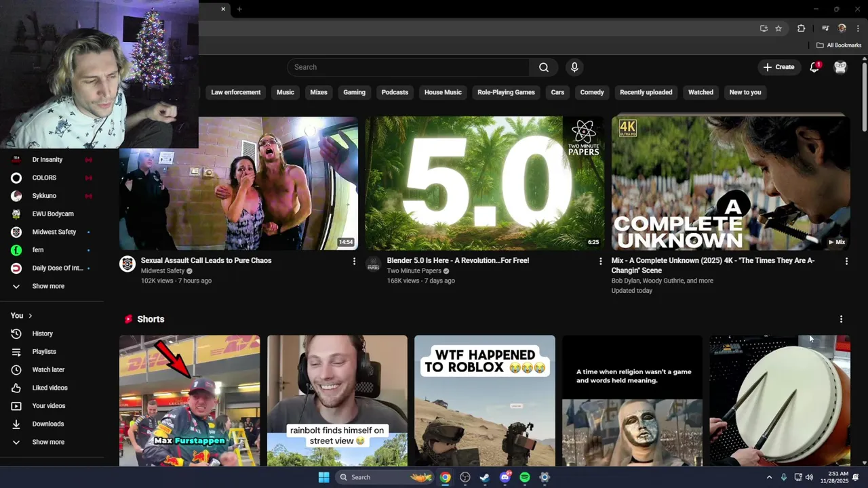
Task: Select the Recently uploaded filter chip
Action: click(646, 92)
